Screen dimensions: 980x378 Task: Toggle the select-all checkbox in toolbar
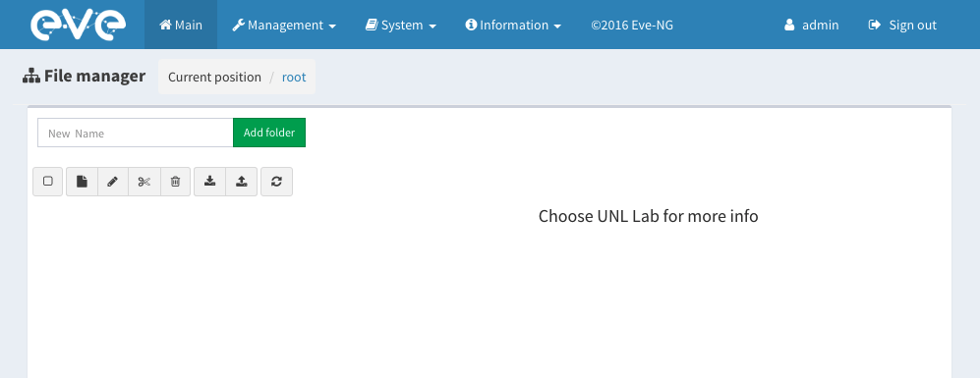(48, 182)
